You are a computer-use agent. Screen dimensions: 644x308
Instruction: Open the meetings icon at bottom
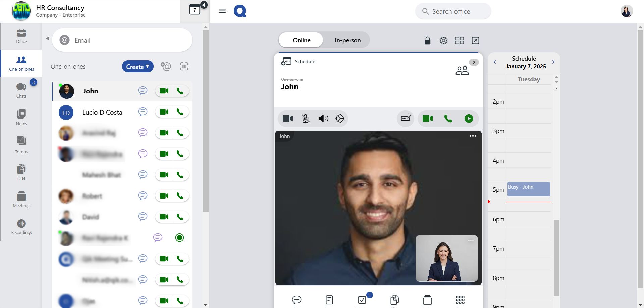[x=427, y=300]
